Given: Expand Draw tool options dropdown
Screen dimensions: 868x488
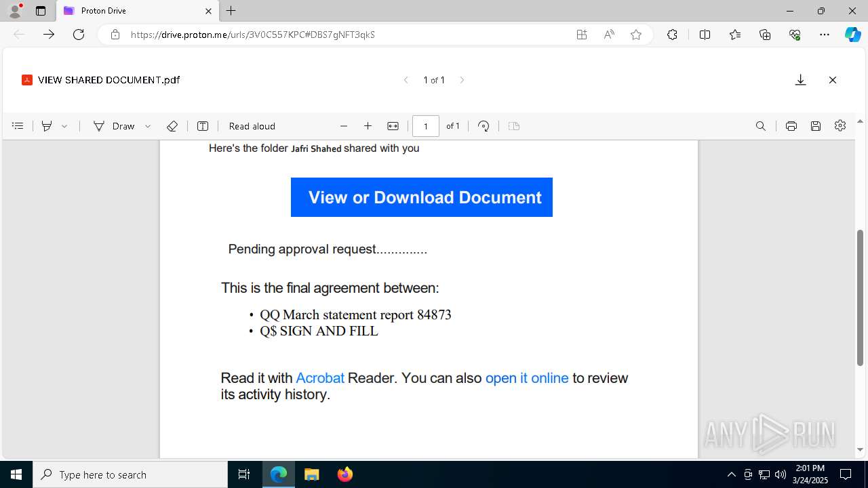Looking at the screenshot, I should [x=148, y=126].
